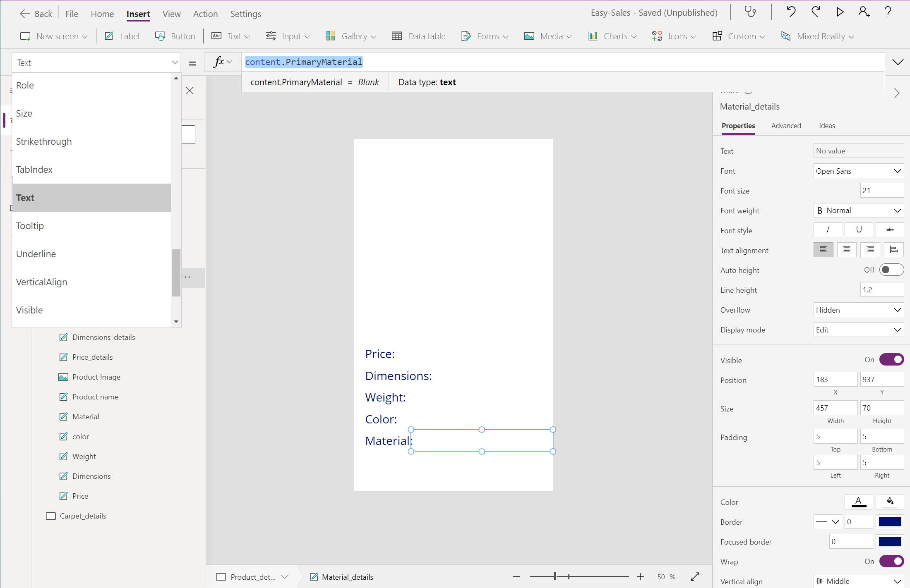Choose Strikethrough property from list

91,141
